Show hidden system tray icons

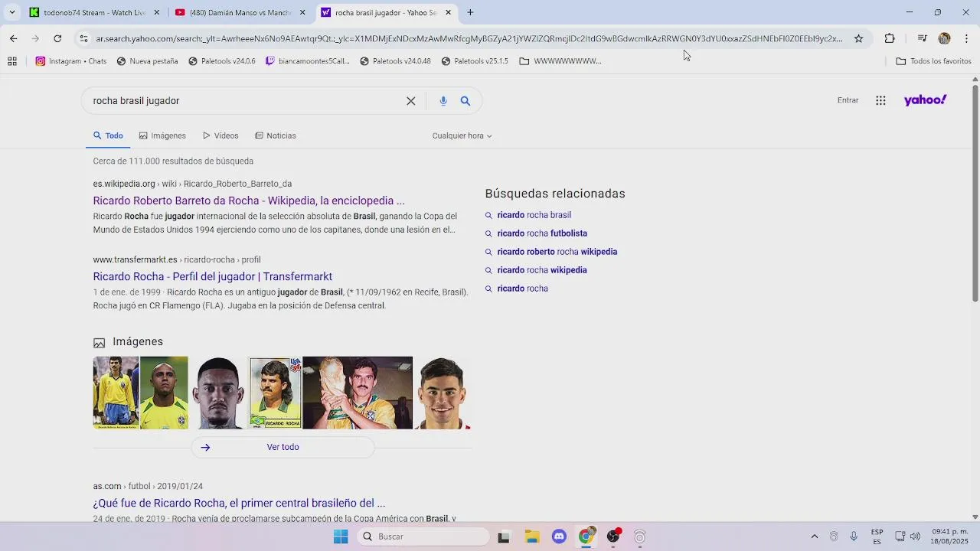[x=814, y=536]
